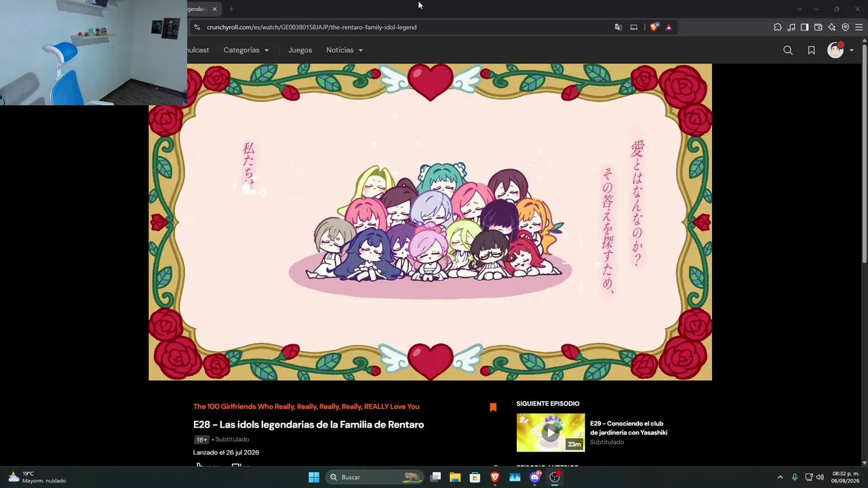Open The 100 Girlfriends series link
Screen dimensions: 868x488
[x=306, y=407]
